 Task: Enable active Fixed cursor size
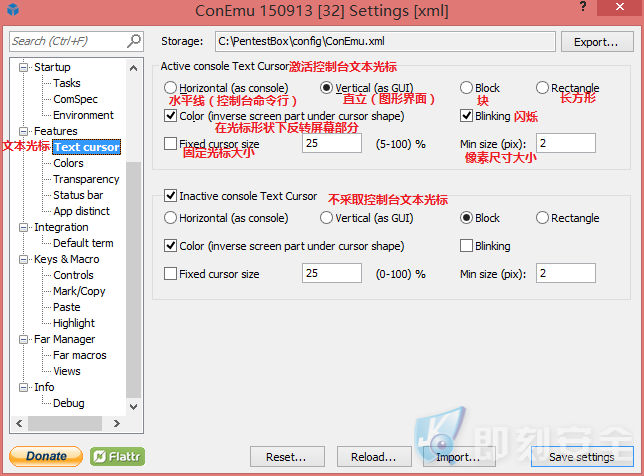click(x=170, y=144)
